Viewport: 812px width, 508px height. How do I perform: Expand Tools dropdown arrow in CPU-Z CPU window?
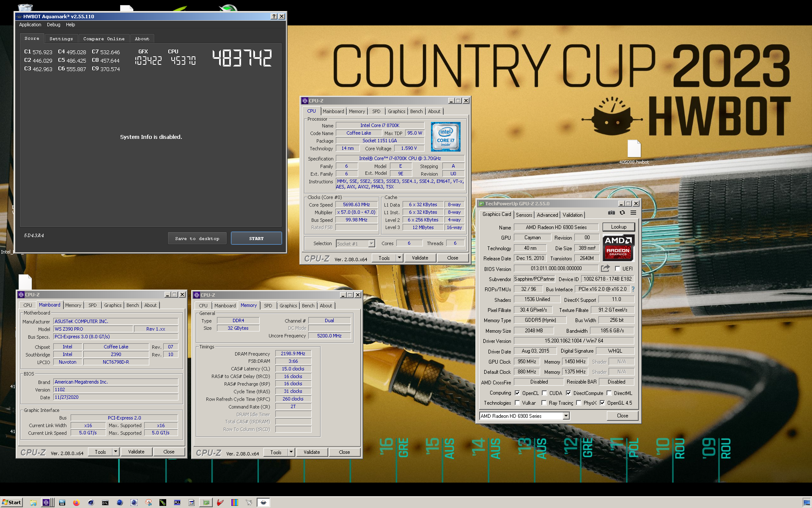pos(399,258)
